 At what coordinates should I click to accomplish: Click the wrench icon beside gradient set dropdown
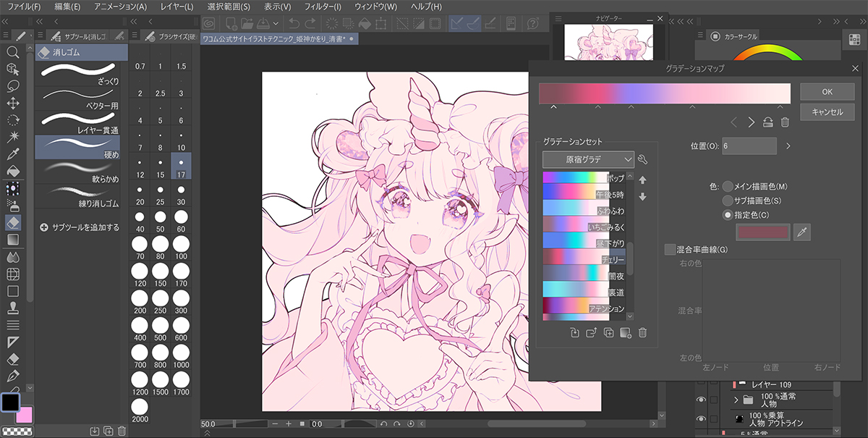(x=643, y=159)
